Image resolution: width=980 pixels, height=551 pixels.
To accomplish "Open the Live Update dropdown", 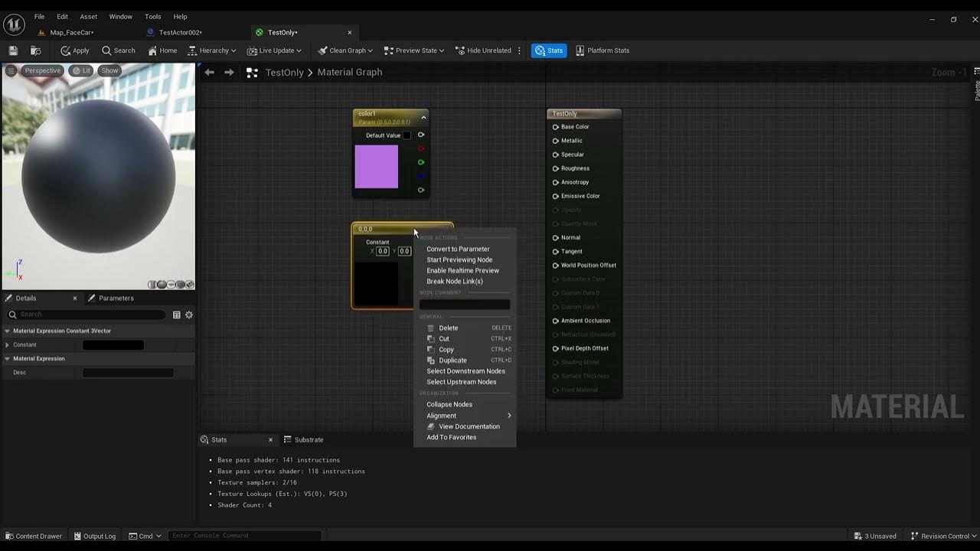I will click(x=274, y=51).
